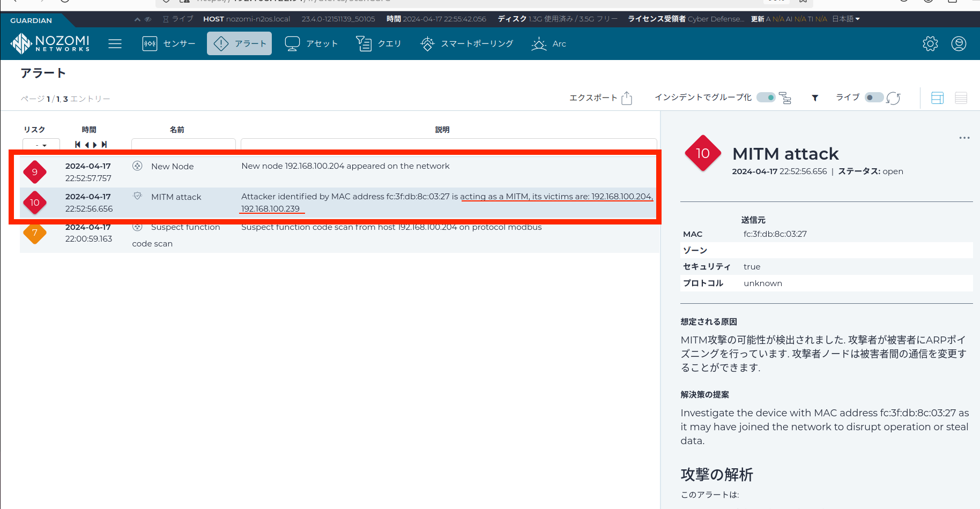Open the スマートポーリング page
Screen dimensions: 980x509
coord(467,43)
